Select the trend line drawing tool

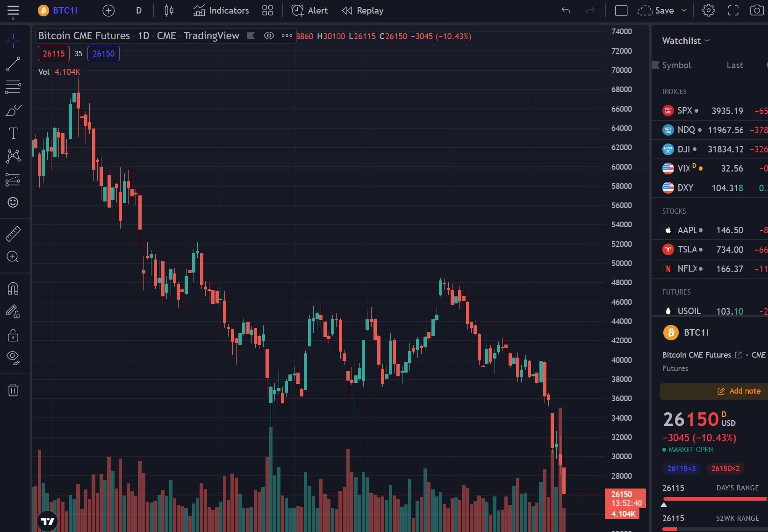[x=13, y=64]
